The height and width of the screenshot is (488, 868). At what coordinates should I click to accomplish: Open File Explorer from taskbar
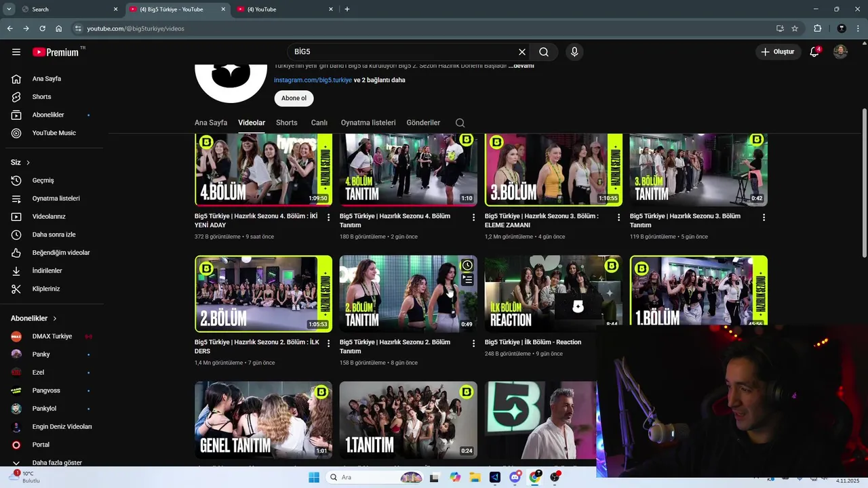pyautogui.click(x=475, y=477)
